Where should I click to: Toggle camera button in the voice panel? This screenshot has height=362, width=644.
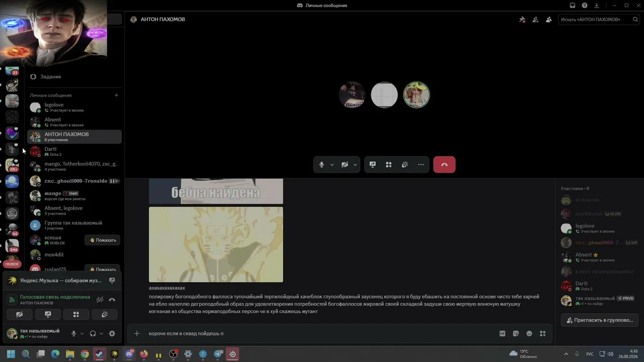(19, 314)
